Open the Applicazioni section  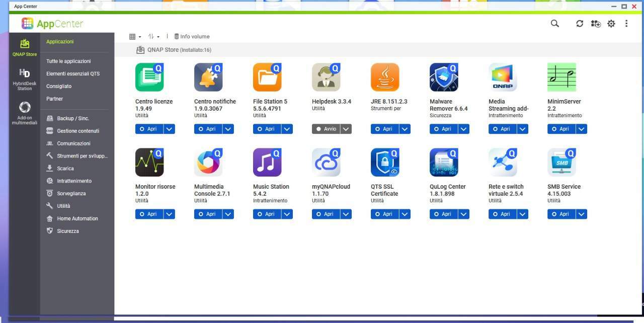coord(60,42)
